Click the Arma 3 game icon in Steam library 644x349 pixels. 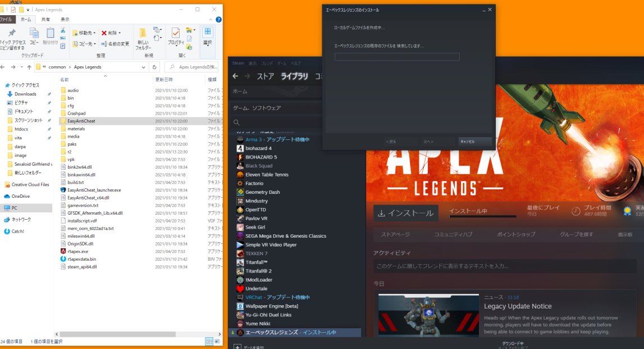tap(240, 140)
